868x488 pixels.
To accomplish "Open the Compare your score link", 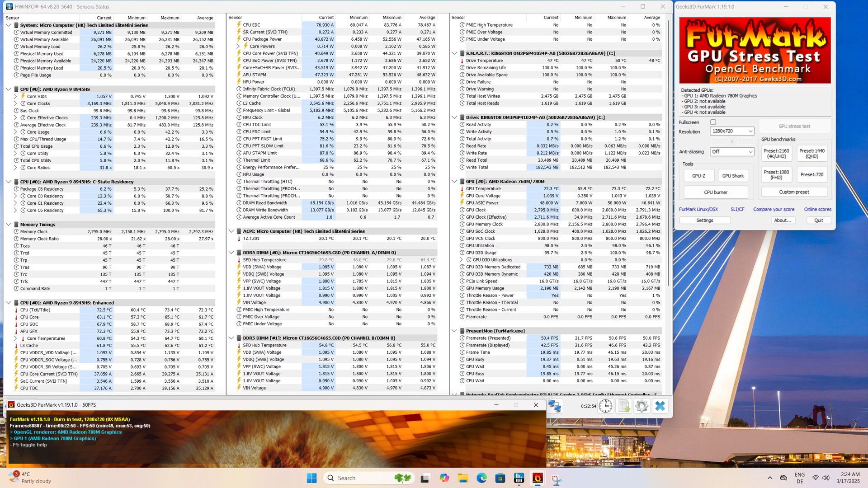I will click(x=774, y=209).
